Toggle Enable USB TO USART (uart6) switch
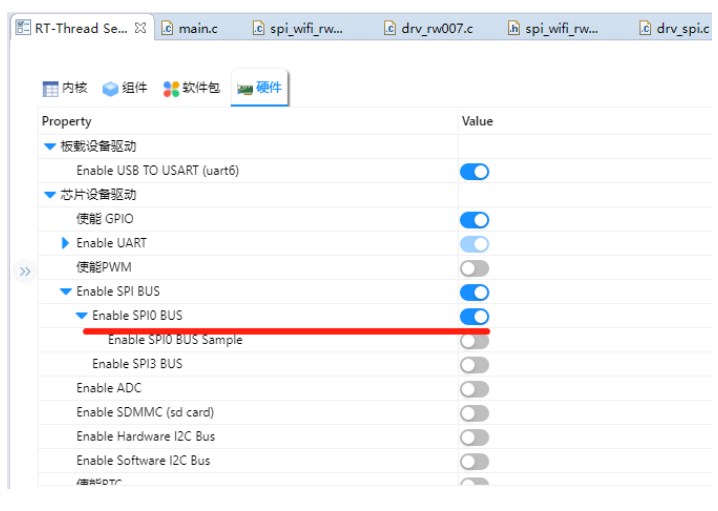The width and height of the screenshot is (718, 511). pyautogui.click(x=474, y=172)
